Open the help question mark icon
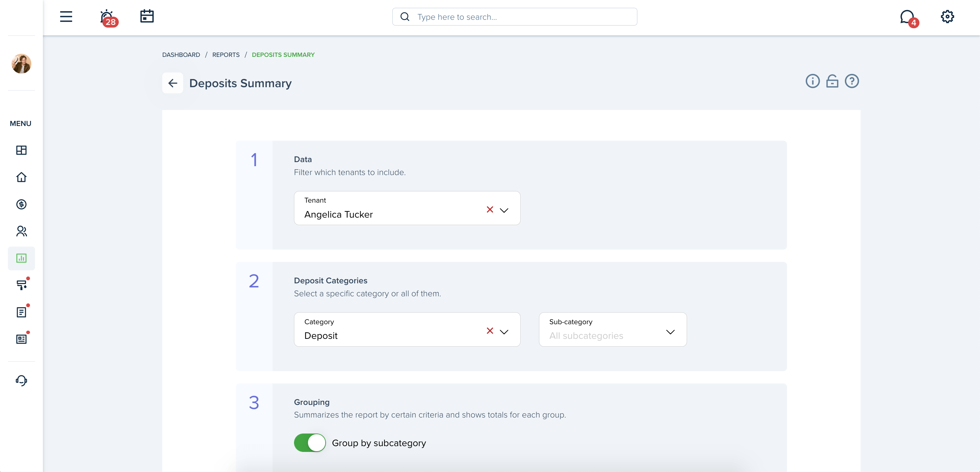Image resolution: width=980 pixels, height=472 pixels. (851, 81)
